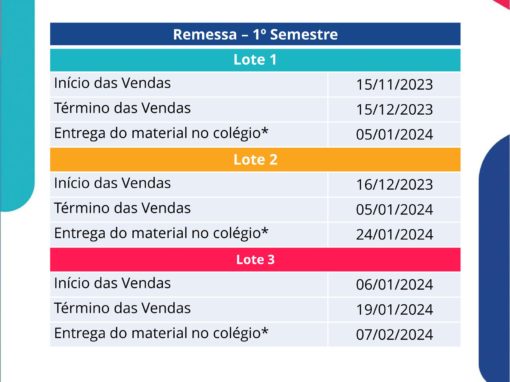
Task: Click Lote 1 delivery date 05/01/2024
Action: coord(394,135)
